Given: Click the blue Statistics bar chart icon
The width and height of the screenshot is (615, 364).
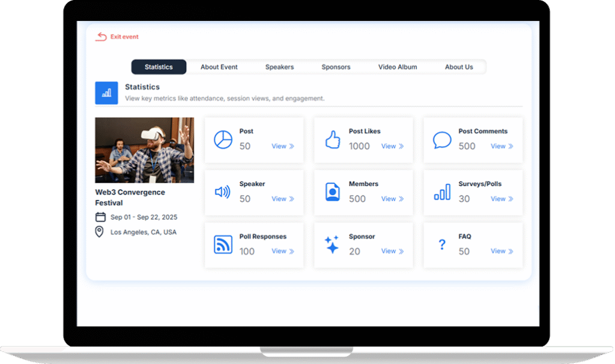Looking at the screenshot, I should (106, 93).
